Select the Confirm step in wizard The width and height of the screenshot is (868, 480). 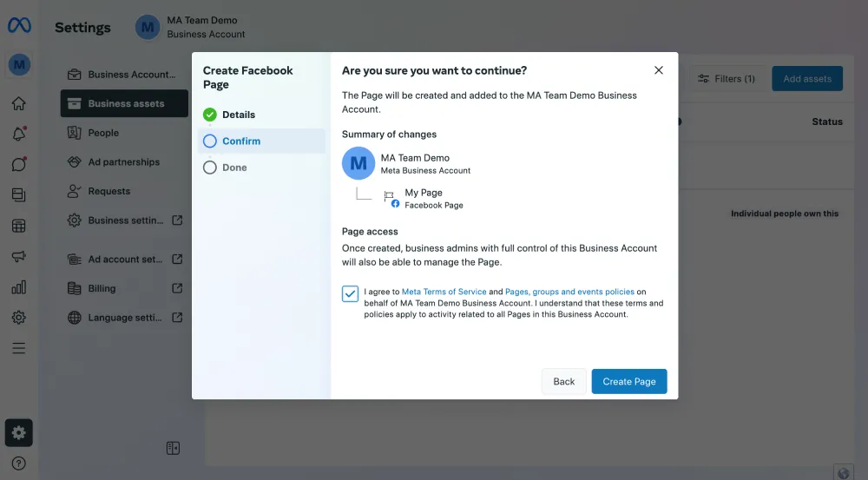tap(240, 141)
